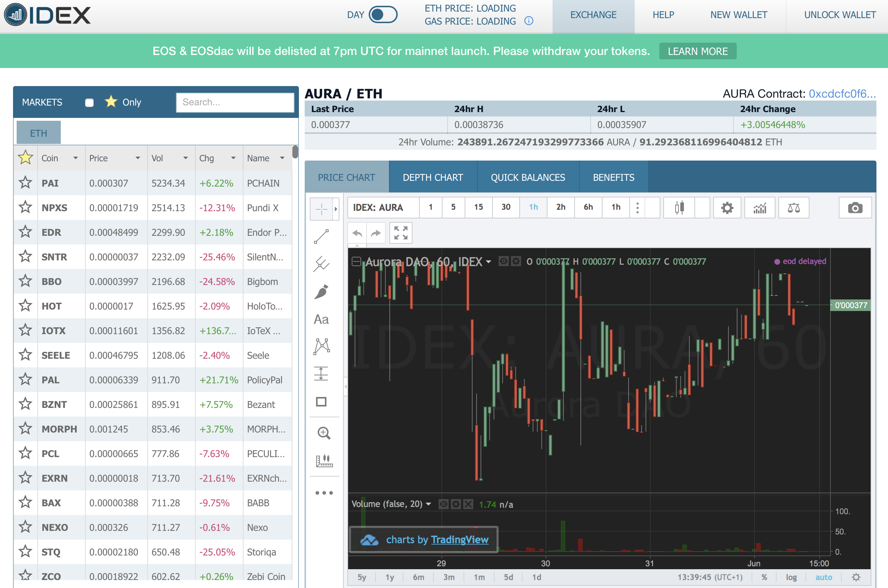
Task: Toggle Volume indicator visibility eye
Action: [x=443, y=504]
